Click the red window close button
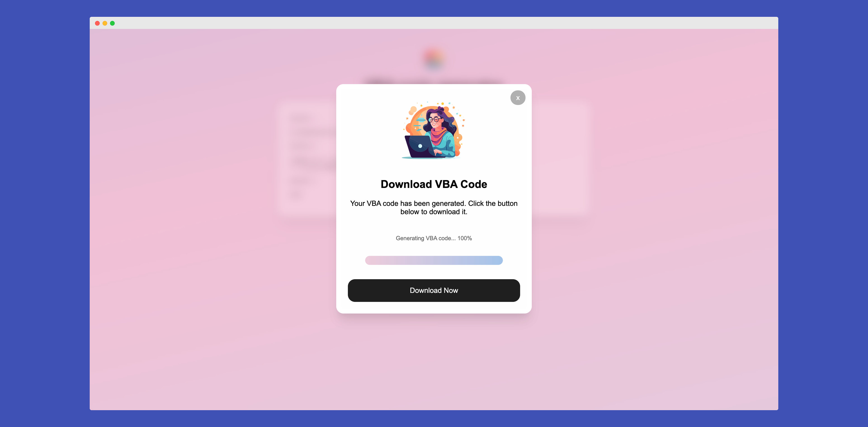 point(97,23)
